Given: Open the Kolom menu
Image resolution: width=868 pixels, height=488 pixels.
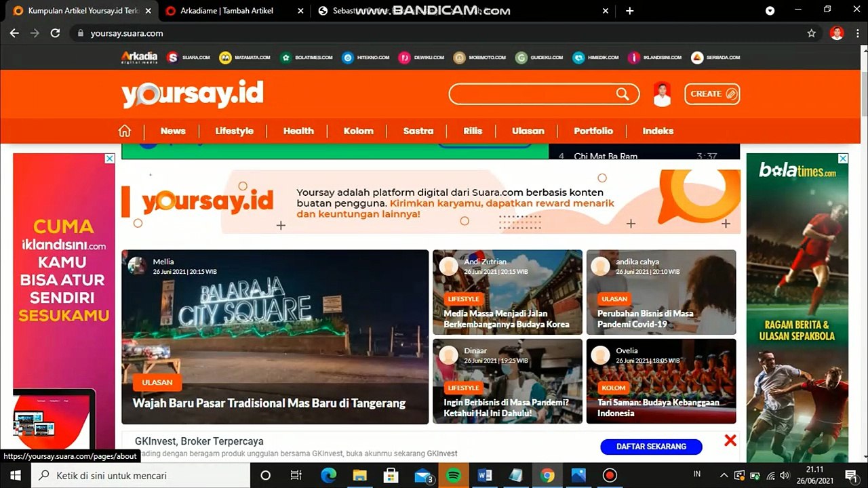Looking at the screenshot, I should pos(358,131).
